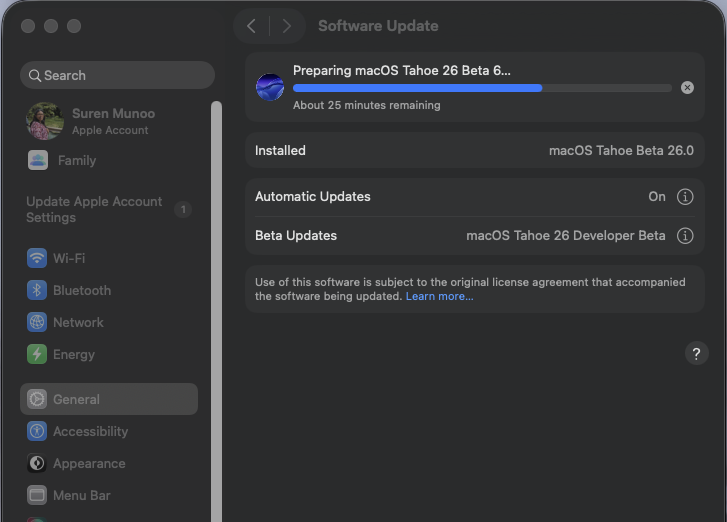
Task: Select Accessibility label in sidebar
Action: pos(90,431)
